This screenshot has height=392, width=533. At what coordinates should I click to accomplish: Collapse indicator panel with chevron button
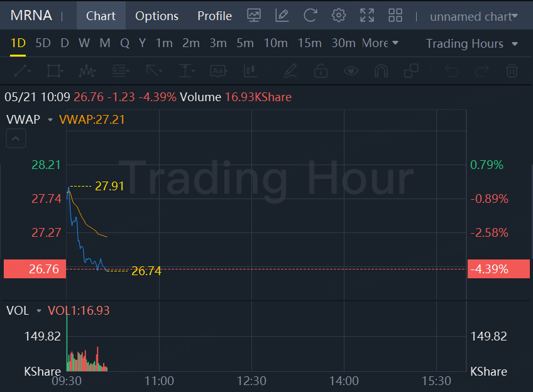16,139
